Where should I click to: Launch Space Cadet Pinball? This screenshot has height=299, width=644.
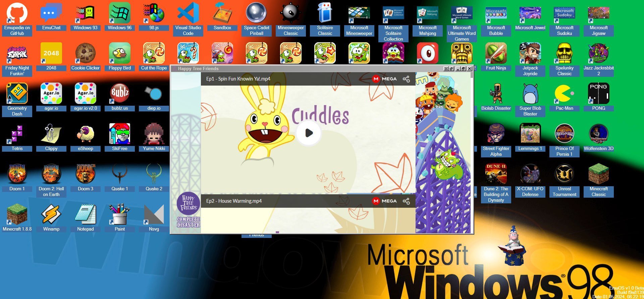pyautogui.click(x=257, y=19)
